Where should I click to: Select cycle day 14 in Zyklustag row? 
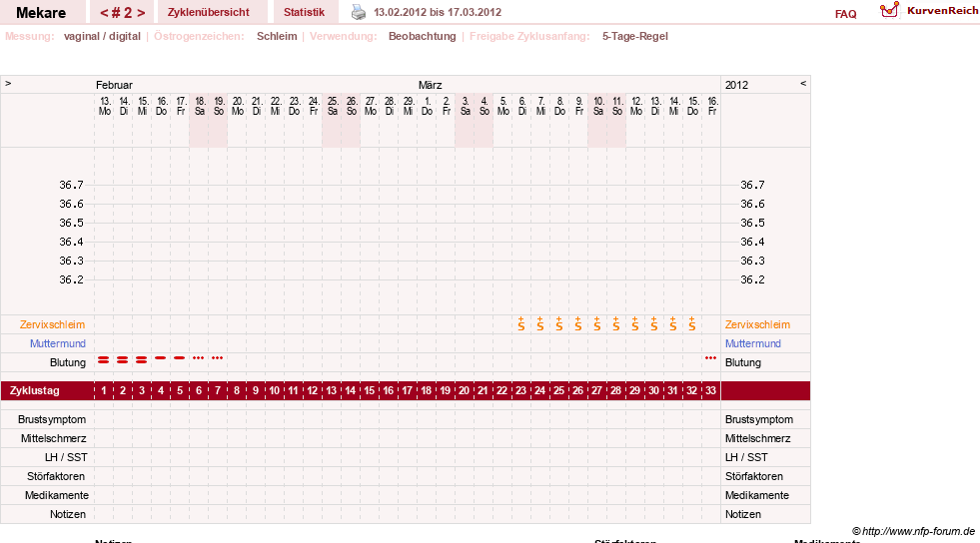350,390
